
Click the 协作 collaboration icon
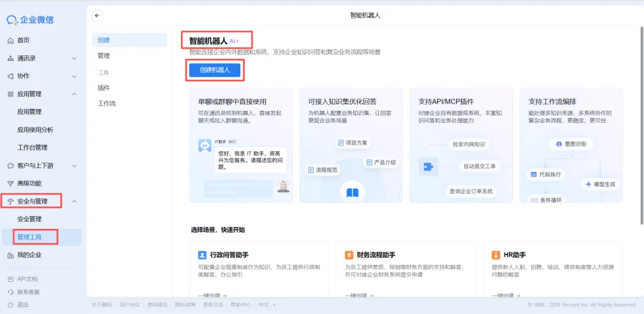coord(11,76)
